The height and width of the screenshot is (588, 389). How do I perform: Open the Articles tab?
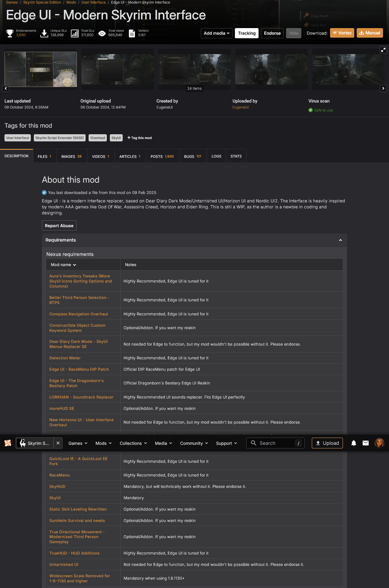[130, 156]
